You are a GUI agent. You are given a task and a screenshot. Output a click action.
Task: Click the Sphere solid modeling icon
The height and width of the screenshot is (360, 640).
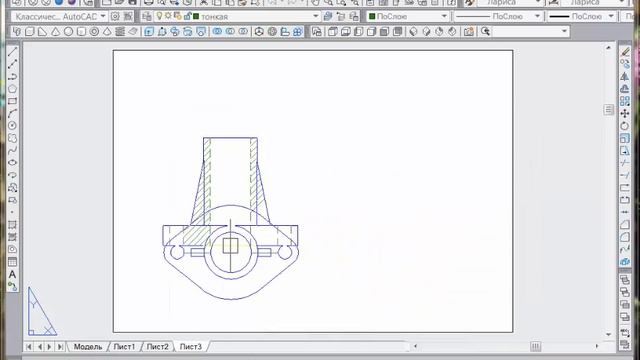[68, 31]
